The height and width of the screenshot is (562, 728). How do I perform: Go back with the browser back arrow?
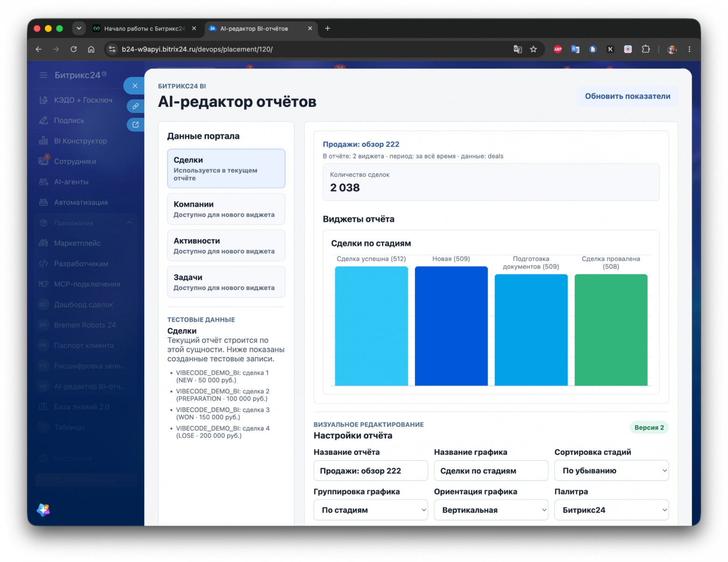click(39, 49)
